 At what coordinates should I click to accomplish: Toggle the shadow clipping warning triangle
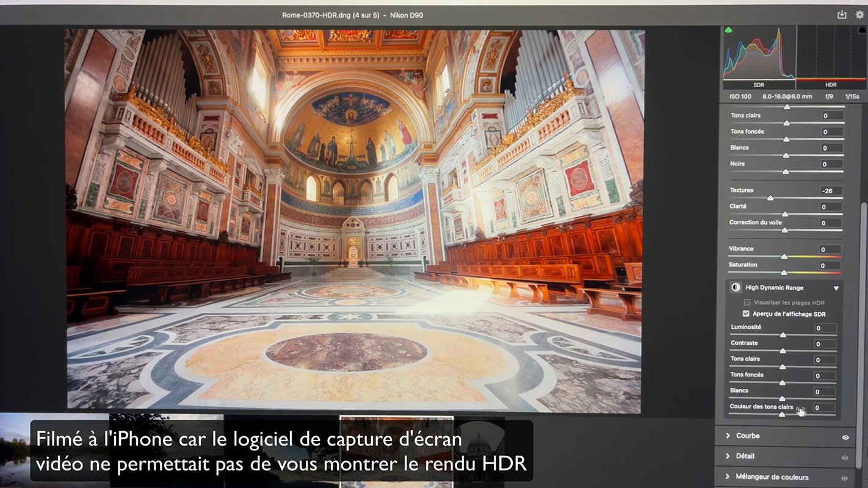click(x=728, y=30)
